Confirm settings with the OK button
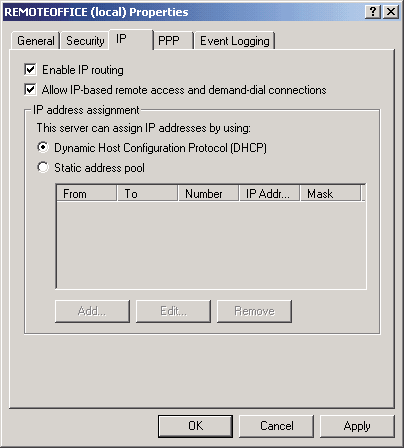Image resolution: width=404 pixels, height=448 pixels. coord(195,426)
